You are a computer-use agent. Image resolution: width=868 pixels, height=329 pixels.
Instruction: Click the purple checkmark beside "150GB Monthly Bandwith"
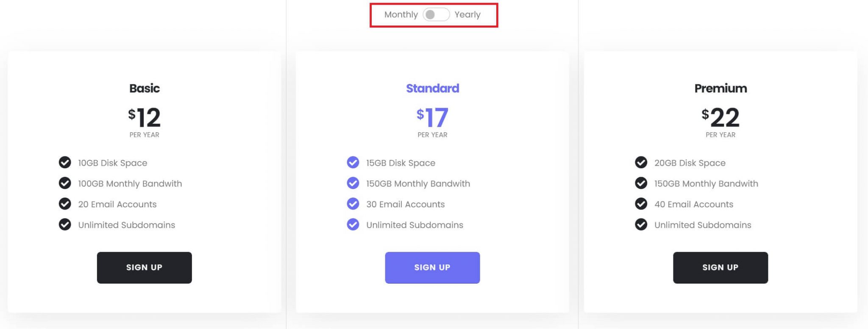click(353, 184)
